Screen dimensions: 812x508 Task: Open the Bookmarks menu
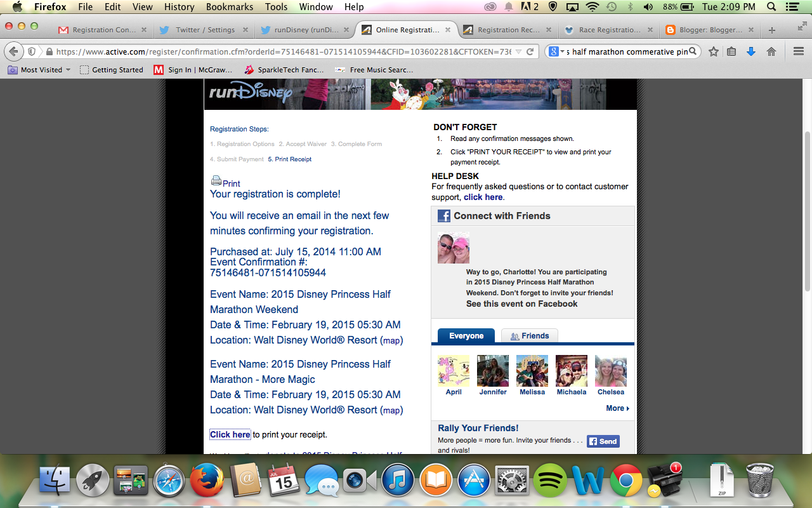click(229, 7)
